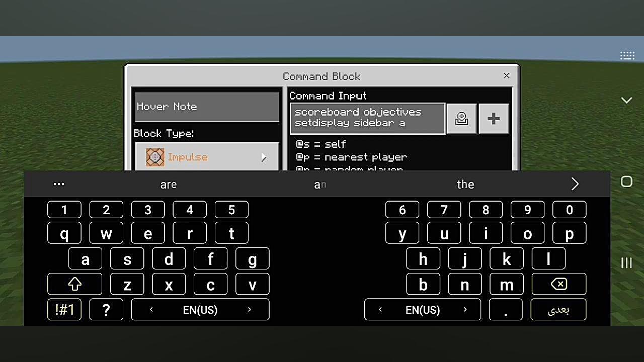Image resolution: width=644 pixels, height=362 pixels.
Task: Tap the Persian next (بعدی) key
Action: point(558,310)
